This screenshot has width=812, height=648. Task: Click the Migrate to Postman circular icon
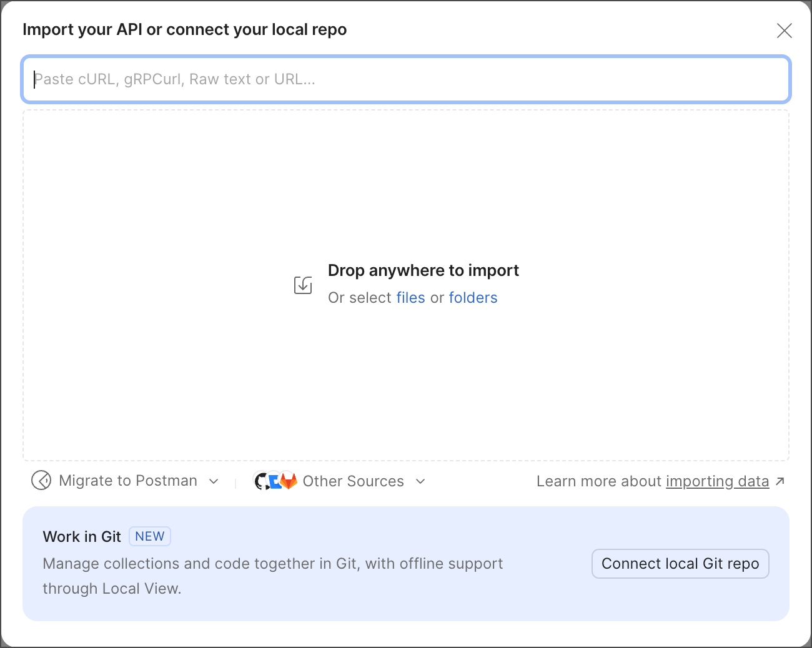click(x=41, y=481)
